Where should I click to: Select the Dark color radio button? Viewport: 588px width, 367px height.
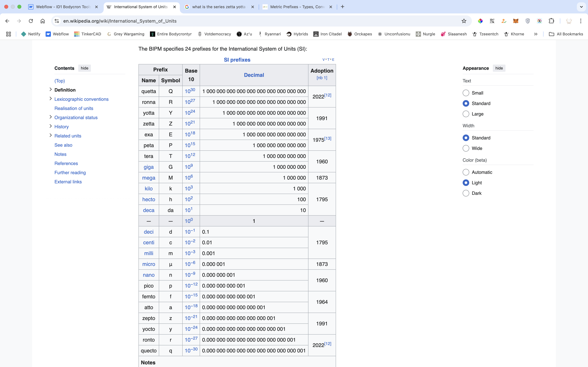(x=466, y=193)
